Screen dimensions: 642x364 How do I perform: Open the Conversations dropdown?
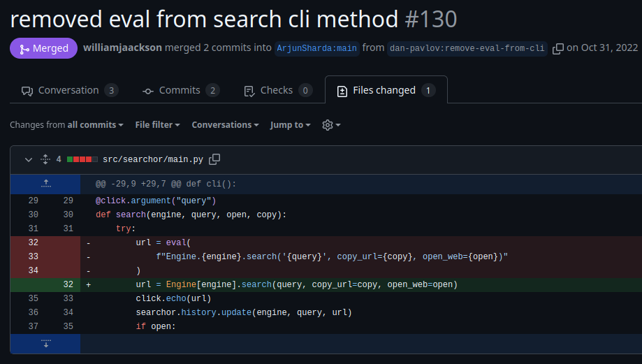tap(225, 125)
